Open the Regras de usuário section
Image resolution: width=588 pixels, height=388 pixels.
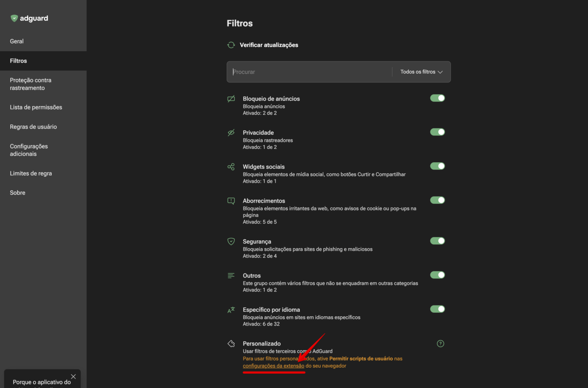(x=33, y=126)
